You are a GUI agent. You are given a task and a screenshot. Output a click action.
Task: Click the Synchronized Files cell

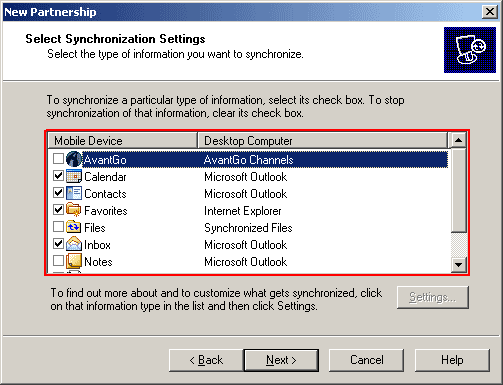[x=248, y=228]
